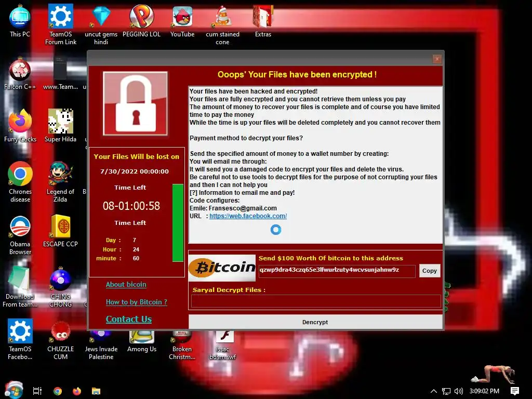
Task: Click the Copy bitcoin address button
Action: click(x=430, y=271)
